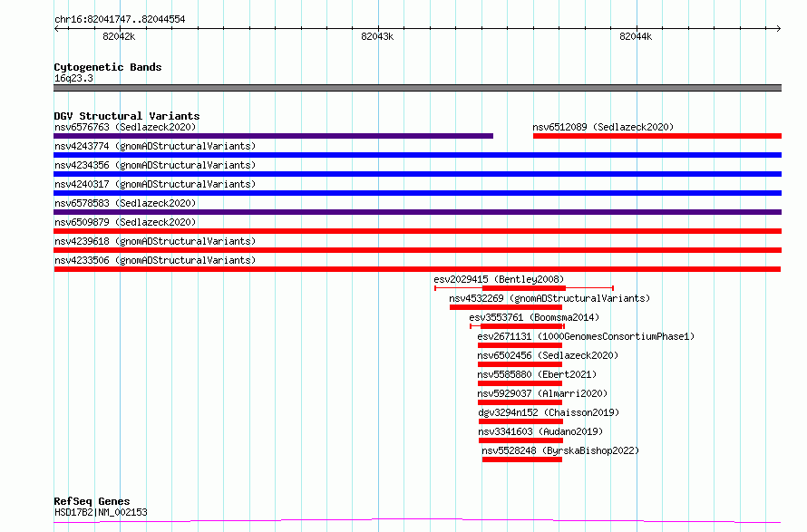Open esv2671131 (1000GenomesConsortiumPhase1) label
Viewport: 807px width, 532px height.
click(x=586, y=336)
